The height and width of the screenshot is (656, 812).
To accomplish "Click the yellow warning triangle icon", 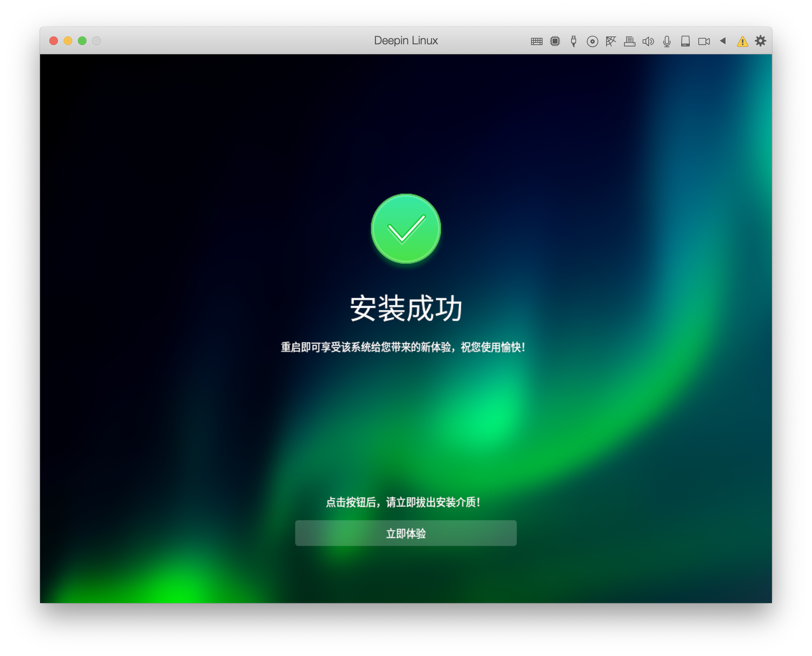I will [x=742, y=41].
